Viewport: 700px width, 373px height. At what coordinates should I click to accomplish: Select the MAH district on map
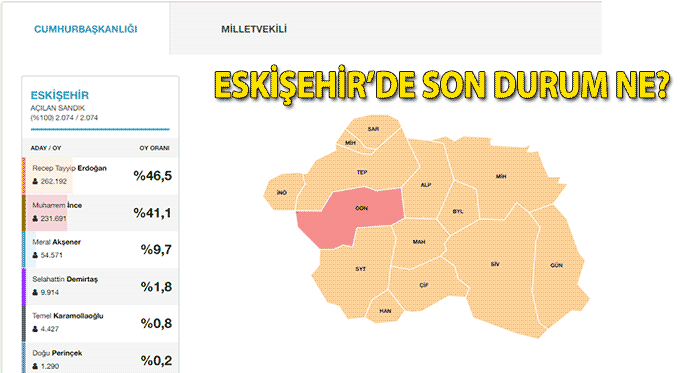pos(419,242)
